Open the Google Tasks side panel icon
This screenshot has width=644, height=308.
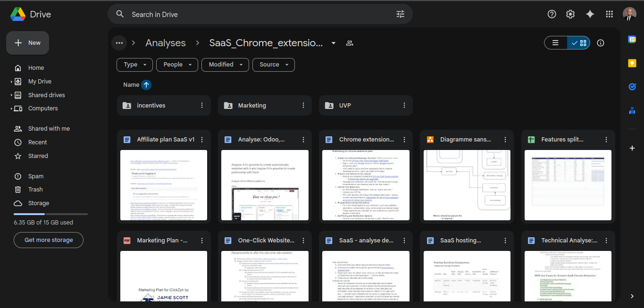click(x=632, y=87)
